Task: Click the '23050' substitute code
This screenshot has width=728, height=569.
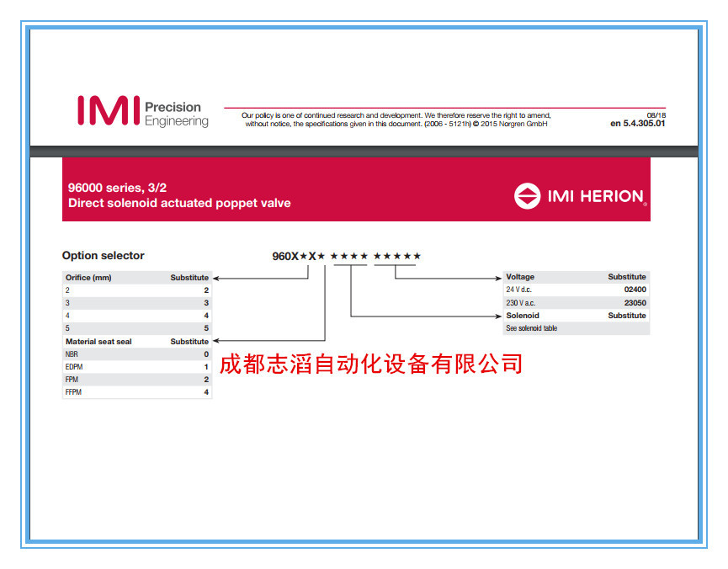Action: 635,302
